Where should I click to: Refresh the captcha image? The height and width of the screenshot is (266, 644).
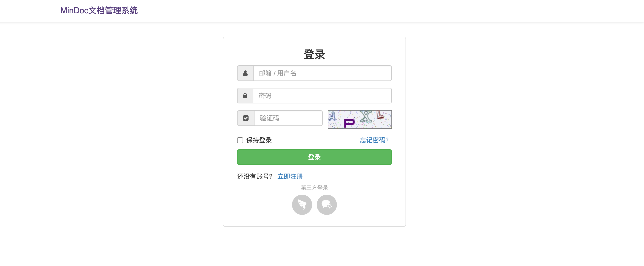click(359, 119)
